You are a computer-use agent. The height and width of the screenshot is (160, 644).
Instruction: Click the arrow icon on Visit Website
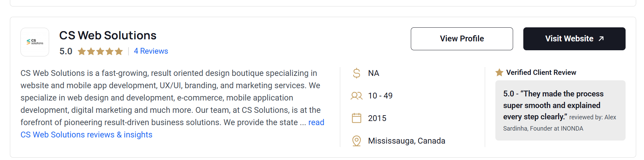601,39
